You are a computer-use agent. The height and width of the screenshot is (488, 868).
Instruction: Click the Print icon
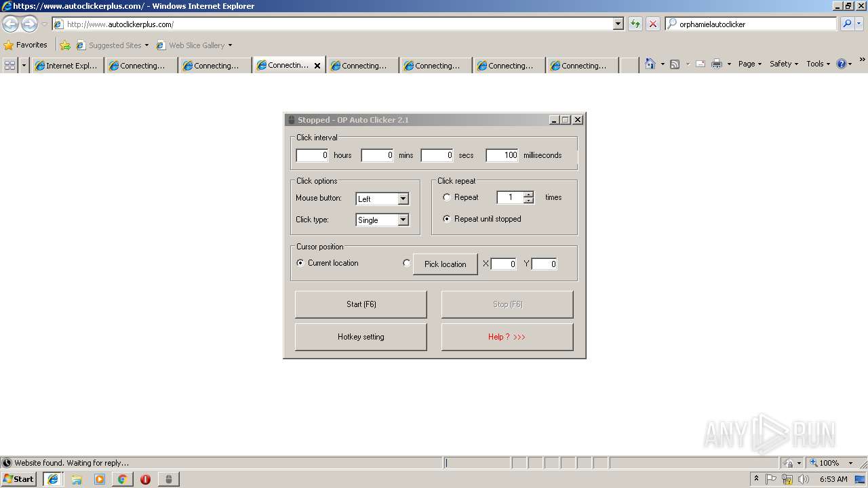716,64
